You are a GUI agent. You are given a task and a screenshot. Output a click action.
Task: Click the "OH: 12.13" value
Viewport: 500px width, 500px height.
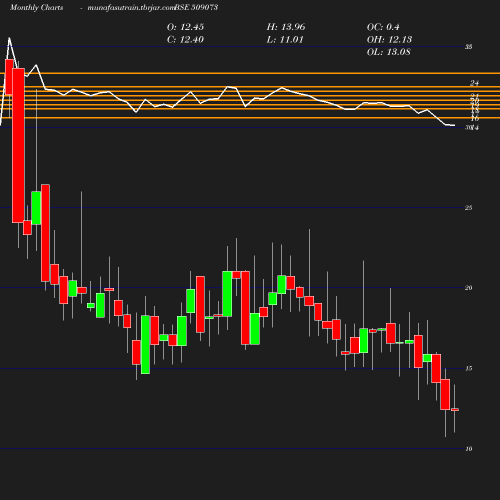point(389,40)
